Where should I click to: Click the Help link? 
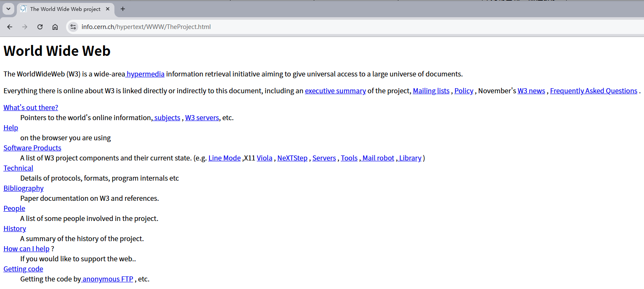pyautogui.click(x=11, y=128)
